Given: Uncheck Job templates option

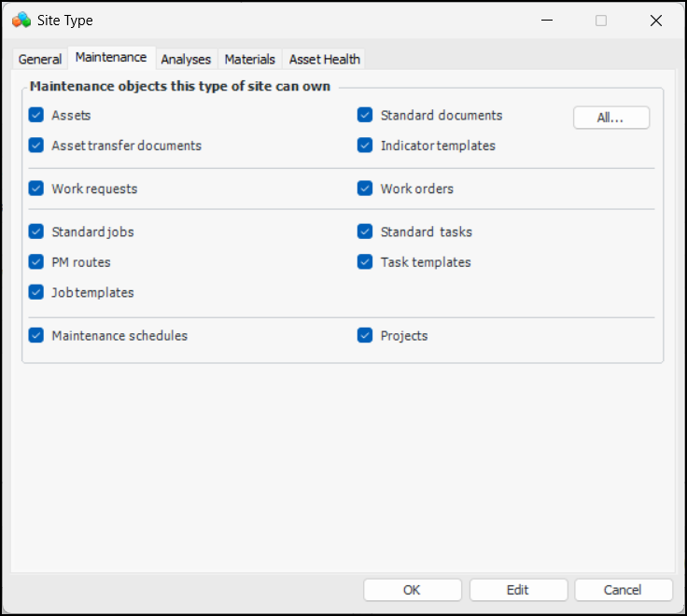Looking at the screenshot, I should click(36, 292).
